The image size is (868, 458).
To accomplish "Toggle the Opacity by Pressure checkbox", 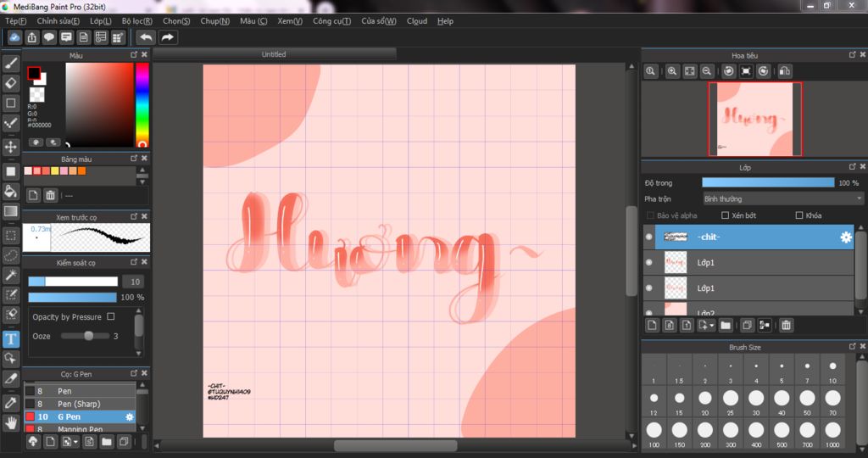I will [x=111, y=316].
